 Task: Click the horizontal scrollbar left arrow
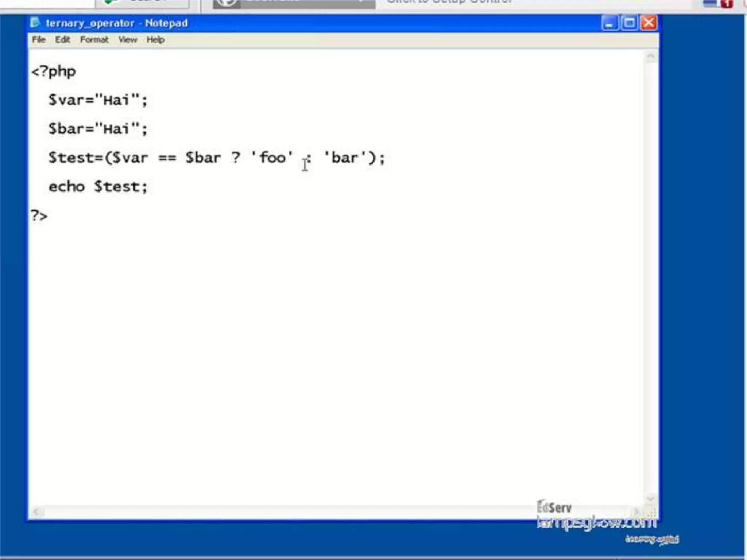[x=36, y=512]
